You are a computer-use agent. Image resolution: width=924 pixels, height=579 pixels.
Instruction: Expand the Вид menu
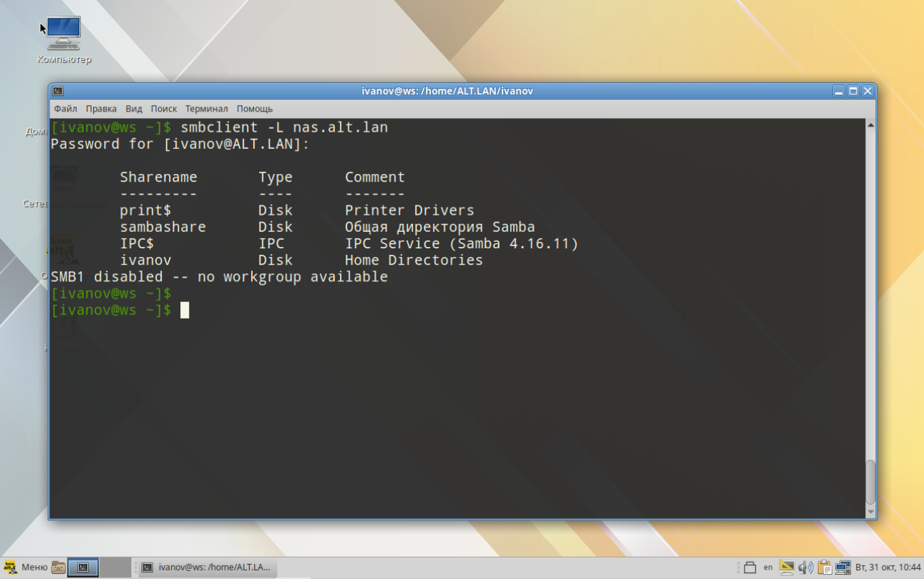coord(134,109)
